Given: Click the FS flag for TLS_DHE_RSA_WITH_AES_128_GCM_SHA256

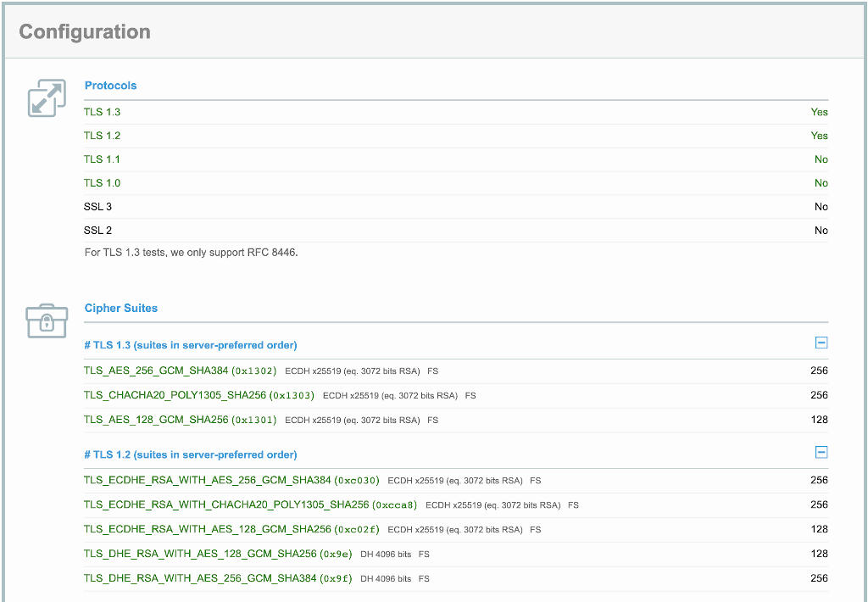Looking at the screenshot, I should (x=424, y=554).
